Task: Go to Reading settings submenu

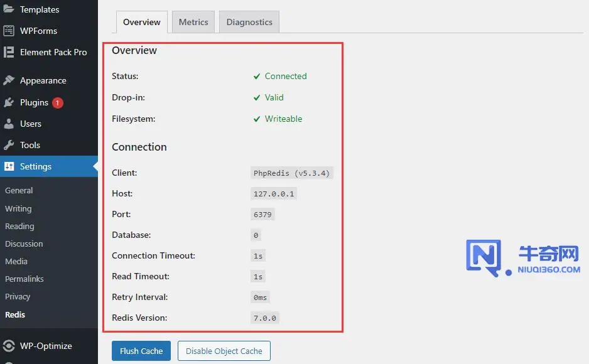Action: (19, 227)
